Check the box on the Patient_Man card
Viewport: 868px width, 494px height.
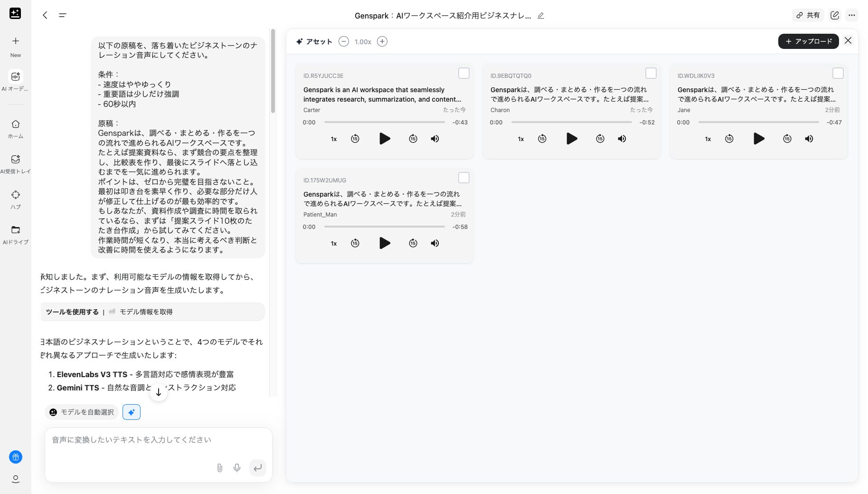(x=463, y=178)
